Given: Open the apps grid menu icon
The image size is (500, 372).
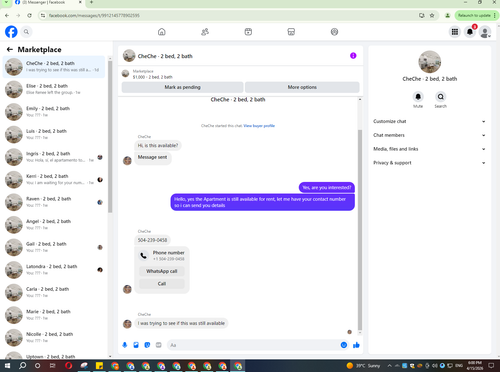Looking at the screenshot, I should pos(455,32).
